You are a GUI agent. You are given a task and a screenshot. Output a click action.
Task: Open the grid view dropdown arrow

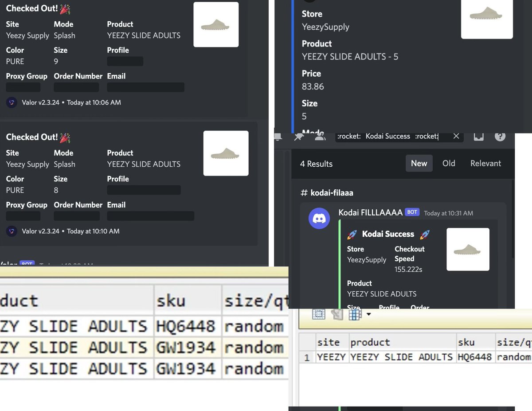coord(368,315)
